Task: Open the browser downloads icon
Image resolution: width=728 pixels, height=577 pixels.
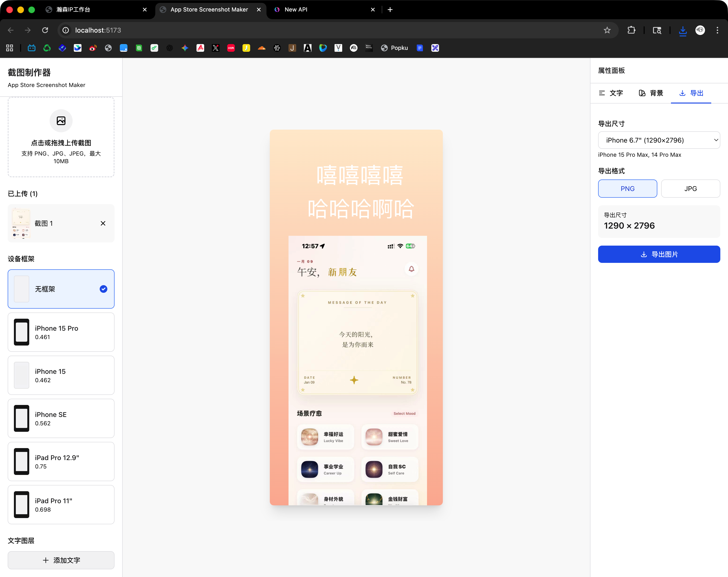Action: tap(682, 30)
